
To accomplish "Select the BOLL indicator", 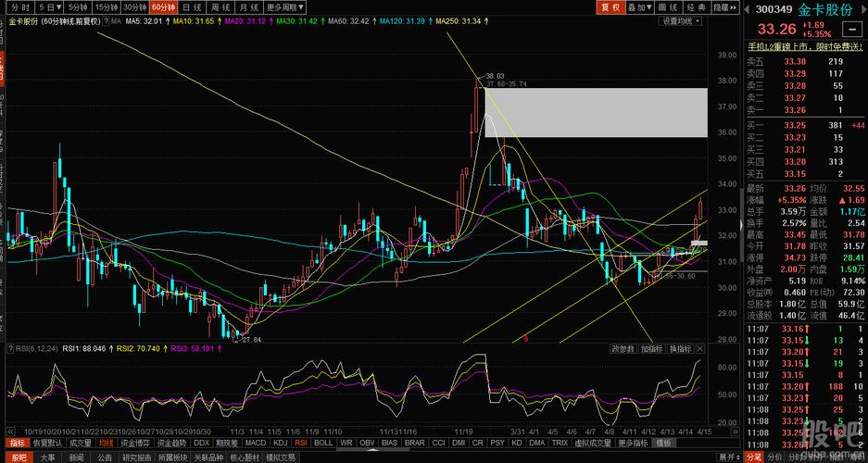I will pyautogui.click(x=324, y=443).
